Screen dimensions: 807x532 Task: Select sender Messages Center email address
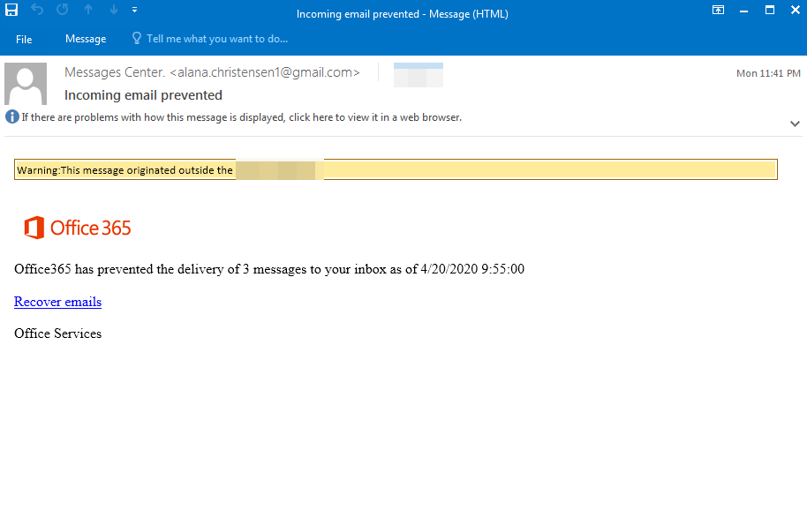tap(212, 72)
